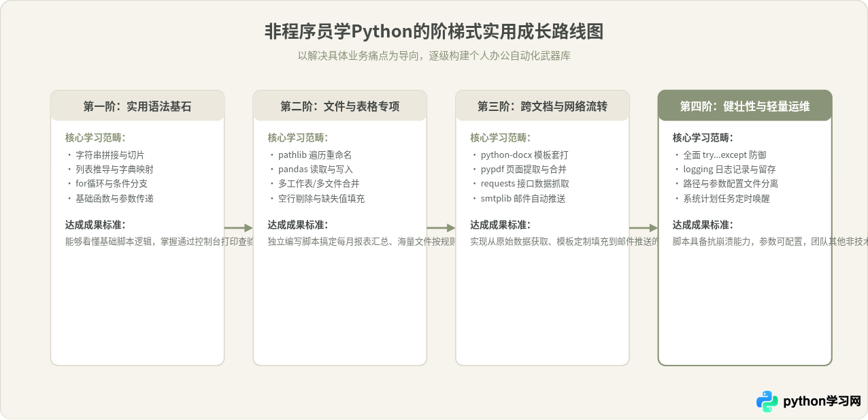The image size is (868, 420).
Task: Click the bullet 系统计划任务定时唤醒
Action: 727,199
